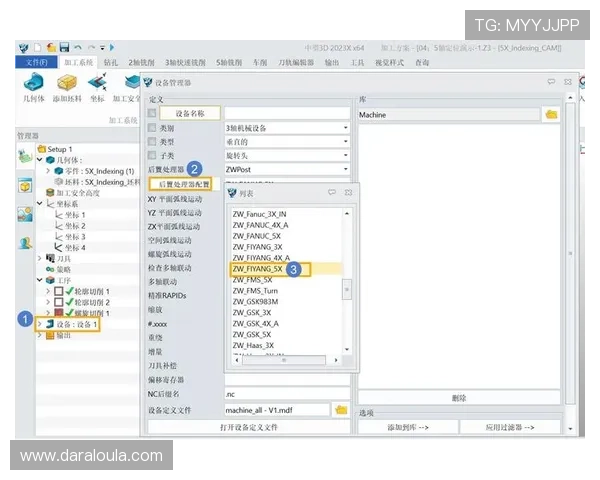Toggle checkbox next to 类别 category
Screen dimensions: 600x480
pos(153,128)
